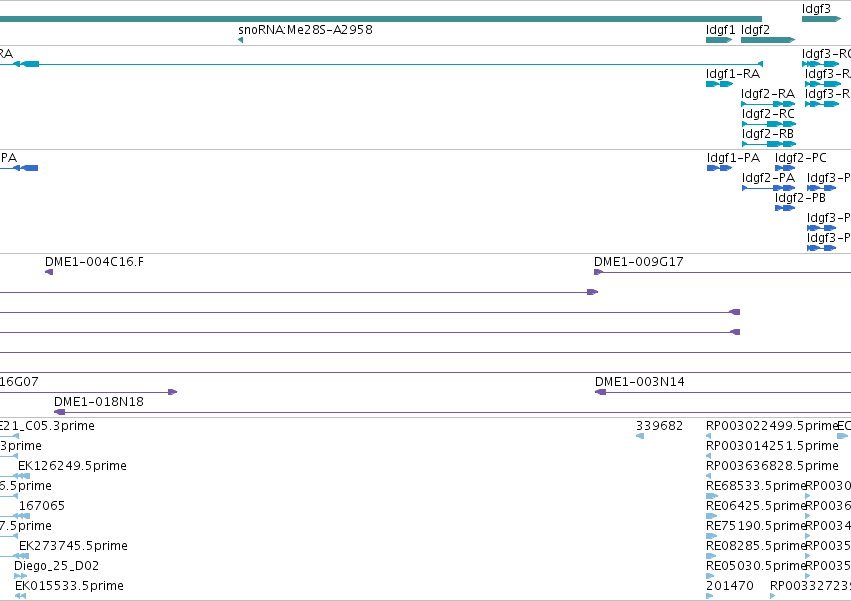Click the Idgf3 gene label at top

point(816,9)
